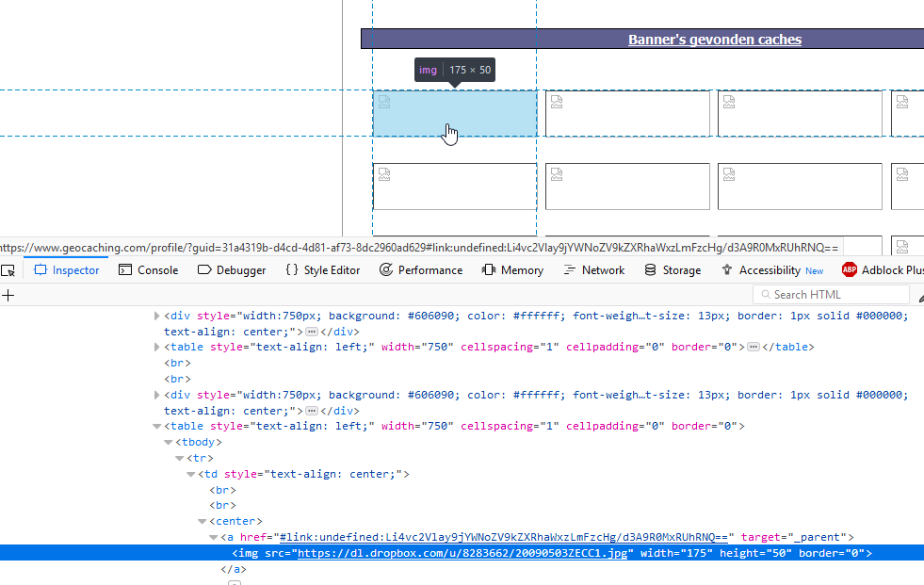
Task: Activate the element picker icon
Action: click(x=8, y=270)
